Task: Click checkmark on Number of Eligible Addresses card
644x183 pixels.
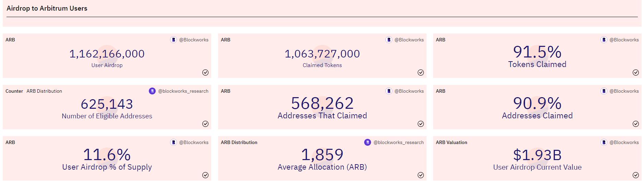Action: (x=205, y=124)
